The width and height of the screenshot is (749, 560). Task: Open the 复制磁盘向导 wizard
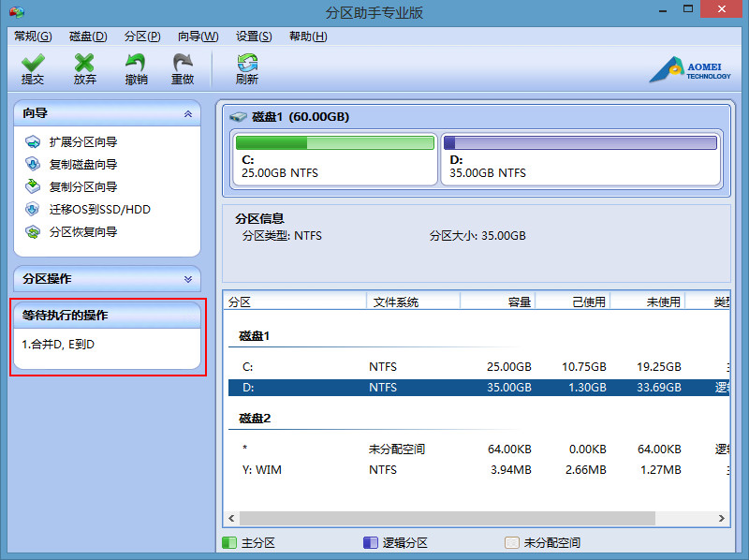coord(82,165)
